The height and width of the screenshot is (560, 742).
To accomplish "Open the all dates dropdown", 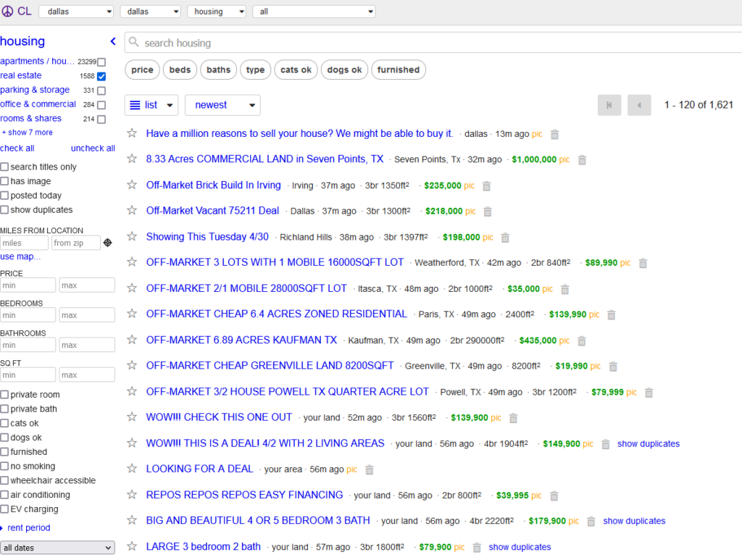I will coord(57,548).
